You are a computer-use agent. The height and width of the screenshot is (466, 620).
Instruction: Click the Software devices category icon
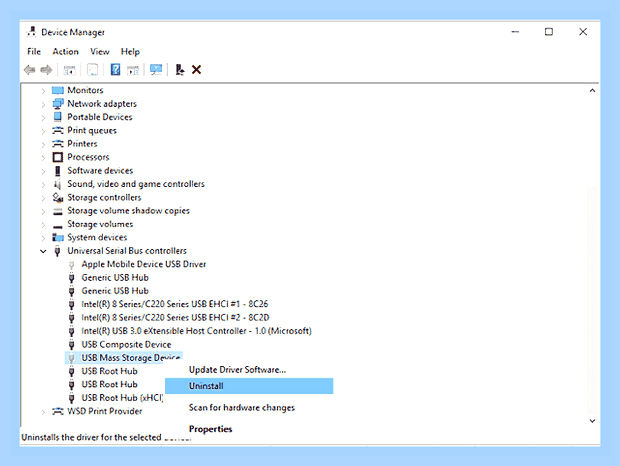coord(58,171)
